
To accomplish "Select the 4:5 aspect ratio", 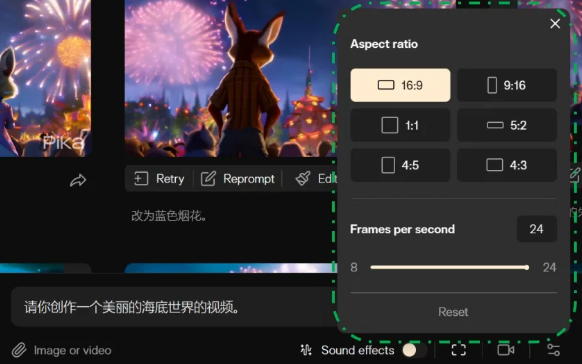I will coord(400,165).
